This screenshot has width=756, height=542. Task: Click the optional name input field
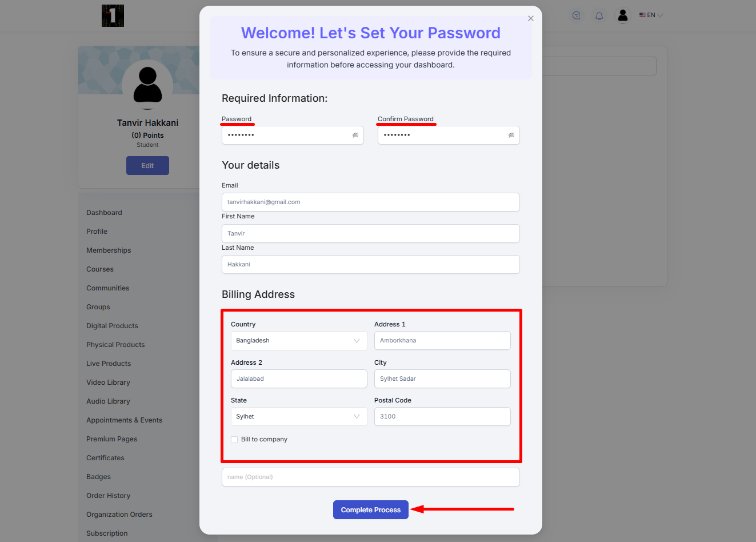click(x=371, y=477)
